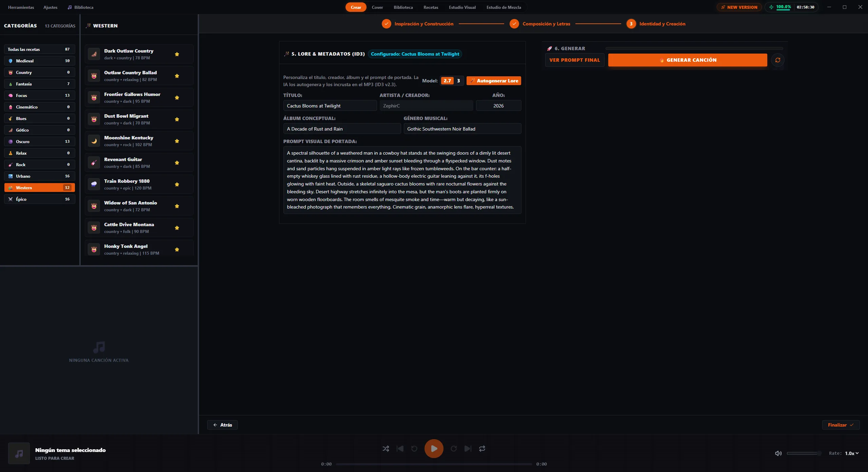Screen dimensions: 868x472
Task: Open the center Biblioteca tab
Action: tap(403, 7)
